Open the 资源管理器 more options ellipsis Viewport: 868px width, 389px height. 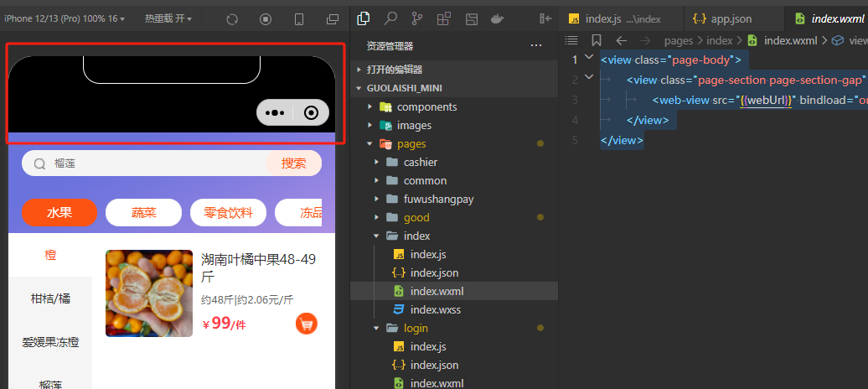[536, 45]
